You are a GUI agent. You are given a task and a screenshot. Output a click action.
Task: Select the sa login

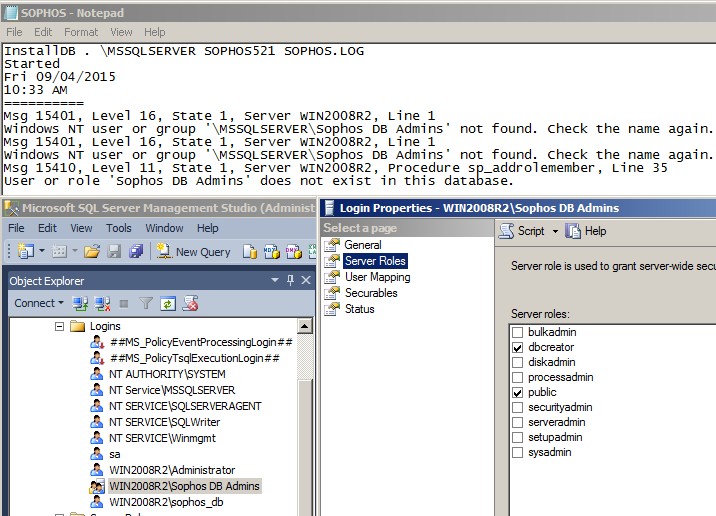tap(114, 454)
